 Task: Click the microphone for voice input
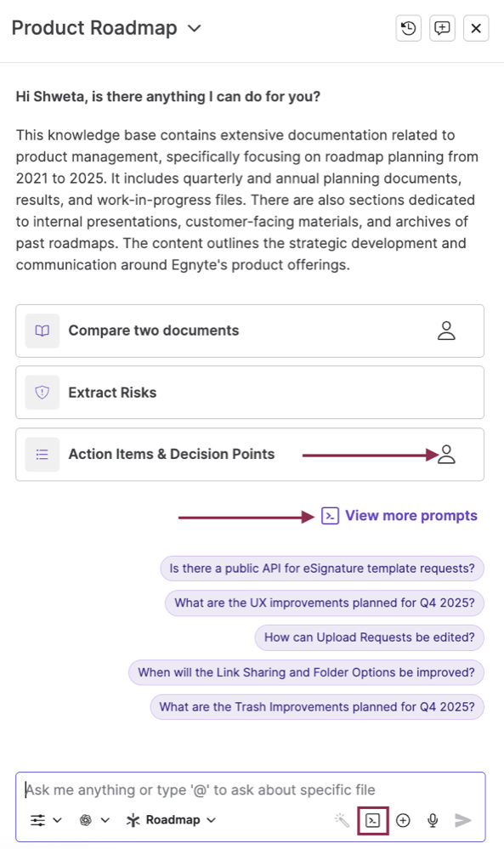point(433,820)
